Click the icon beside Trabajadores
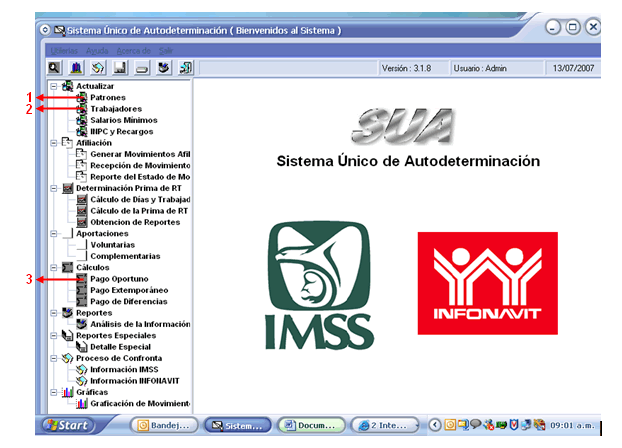This screenshot has width=622, height=448. pyautogui.click(x=82, y=109)
